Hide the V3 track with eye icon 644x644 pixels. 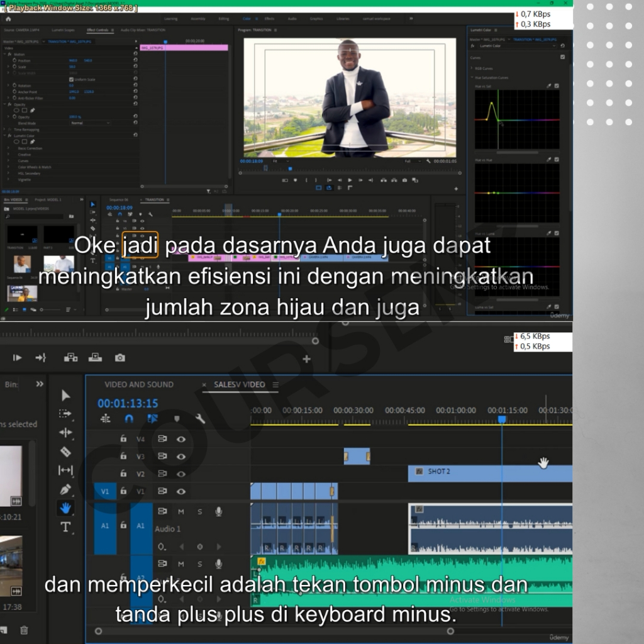click(181, 457)
